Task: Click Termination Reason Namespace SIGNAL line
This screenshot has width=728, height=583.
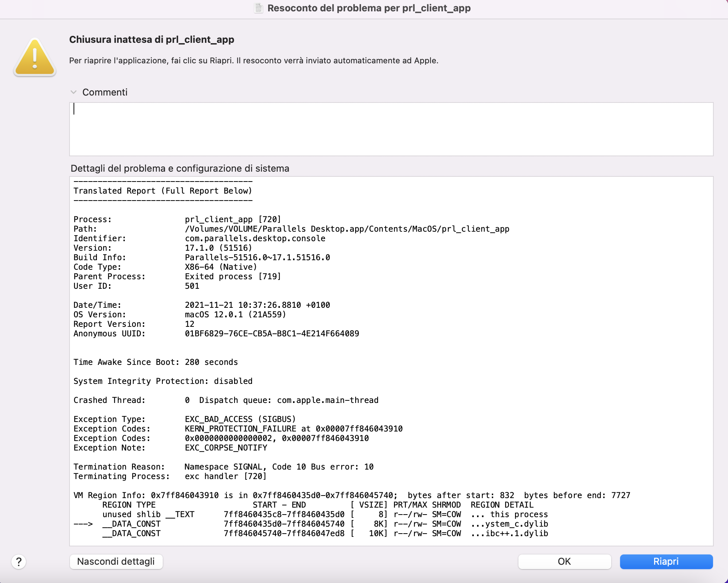Action: tap(224, 467)
